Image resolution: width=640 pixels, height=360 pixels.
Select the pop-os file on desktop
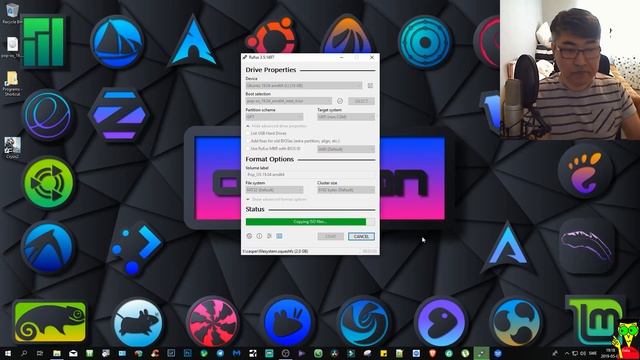pos(12,47)
